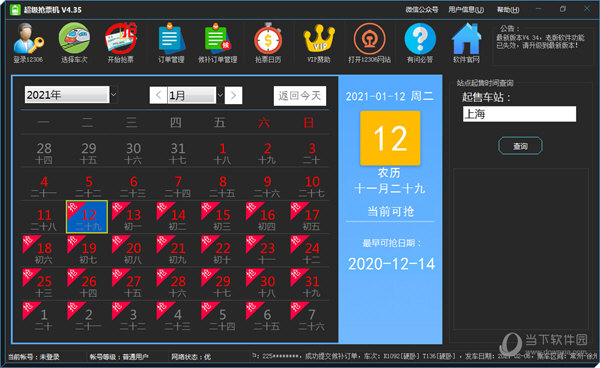This screenshot has width=600, height=368.
Task: Click the 查询 query button
Action: click(520, 146)
